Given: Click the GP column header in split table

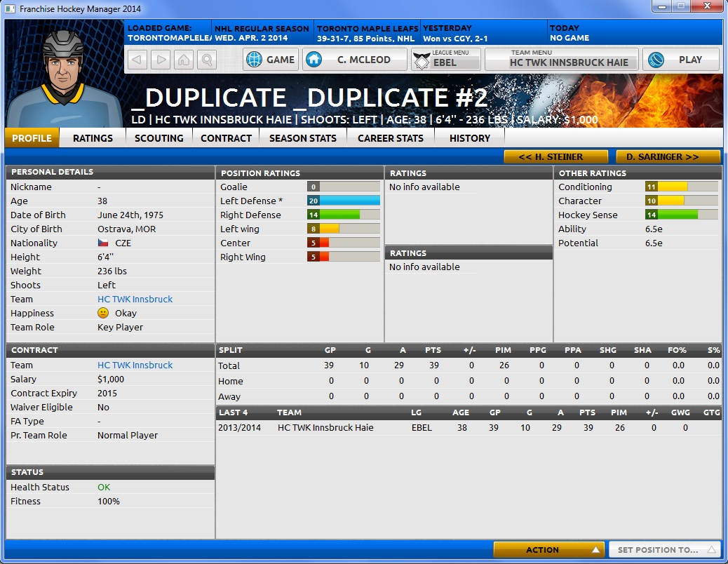Looking at the screenshot, I should pos(330,350).
